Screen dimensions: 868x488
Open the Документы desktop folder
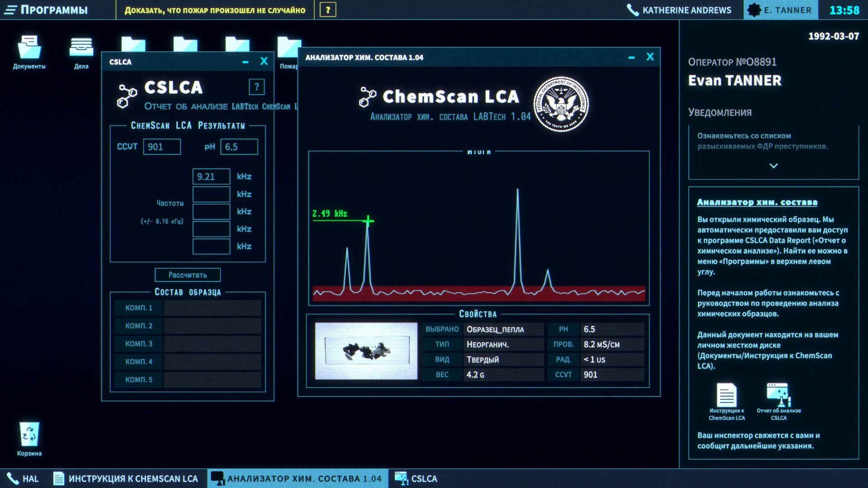tap(29, 52)
